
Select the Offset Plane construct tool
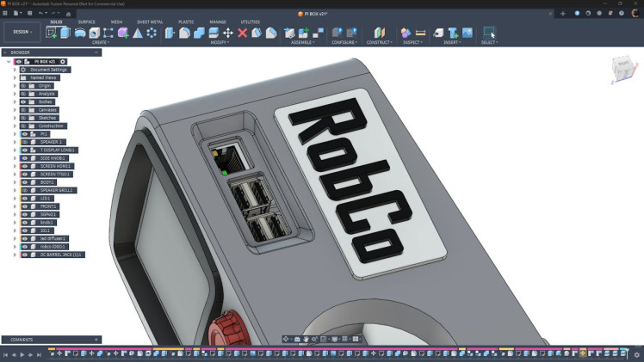(x=380, y=33)
